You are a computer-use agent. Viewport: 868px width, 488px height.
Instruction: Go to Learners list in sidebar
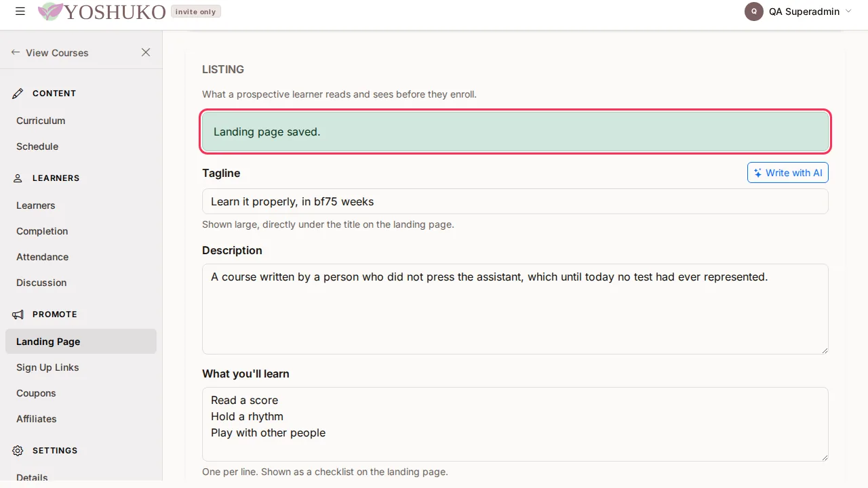(x=36, y=205)
